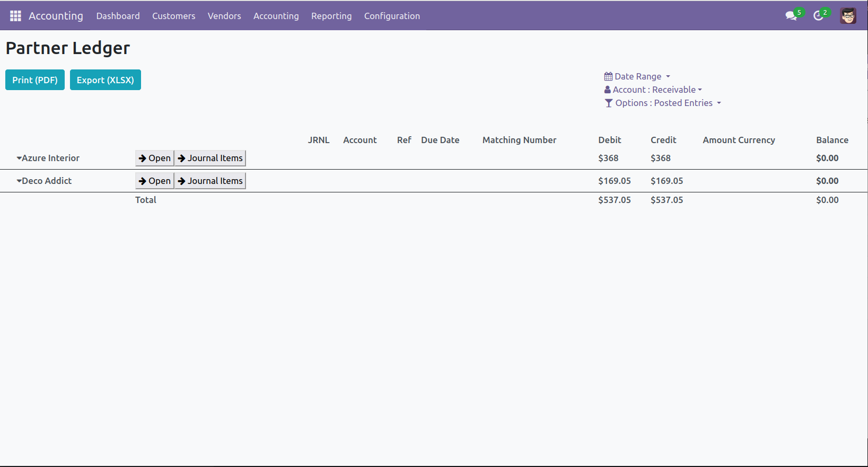The width and height of the screenshot is (868, 467).
Task: Click the user avatar picture
Action: click(848, 16)
